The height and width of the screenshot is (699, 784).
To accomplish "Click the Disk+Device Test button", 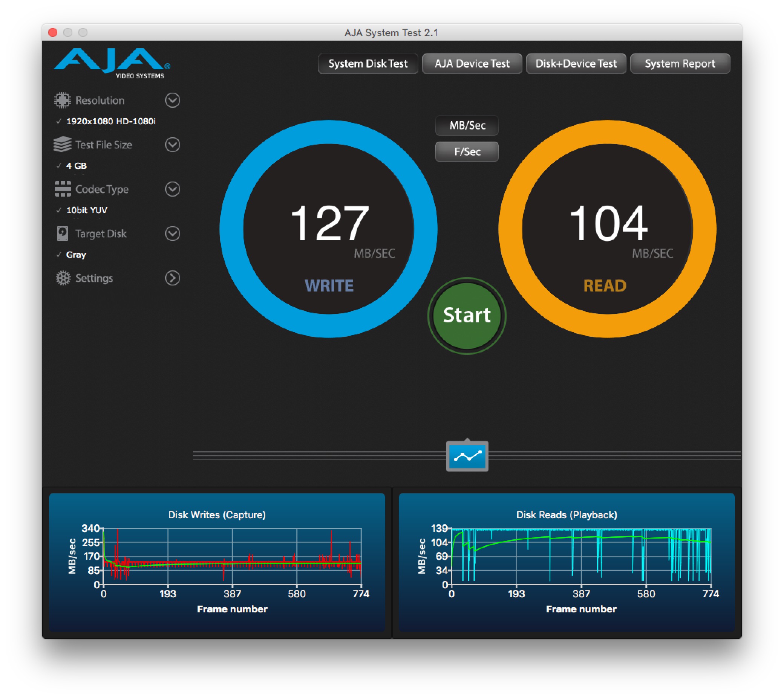I will pyautogui.click(x=576, y=63).
